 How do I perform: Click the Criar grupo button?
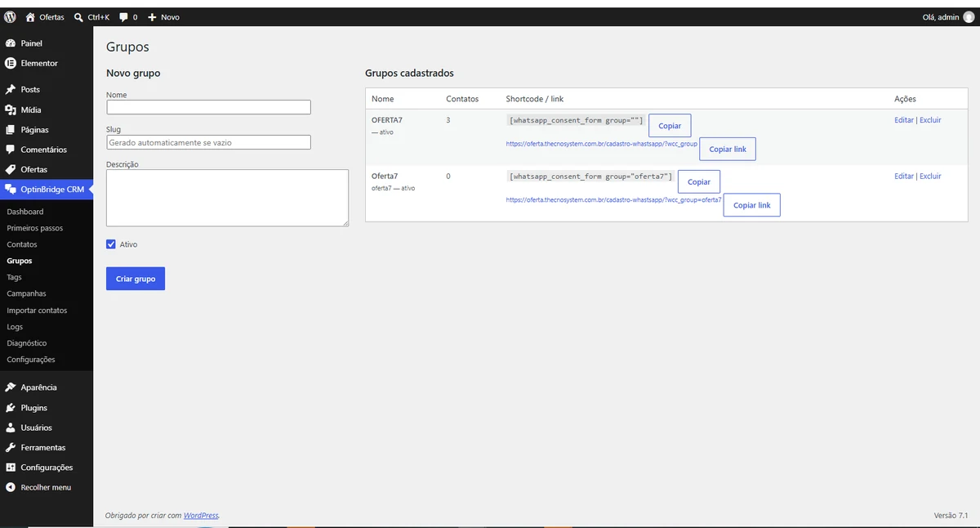click(136, 279)
